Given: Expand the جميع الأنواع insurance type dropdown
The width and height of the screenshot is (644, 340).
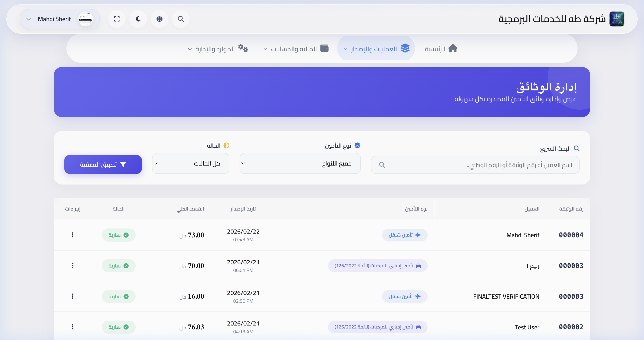Looking at the screenshot, I should 300,163.
